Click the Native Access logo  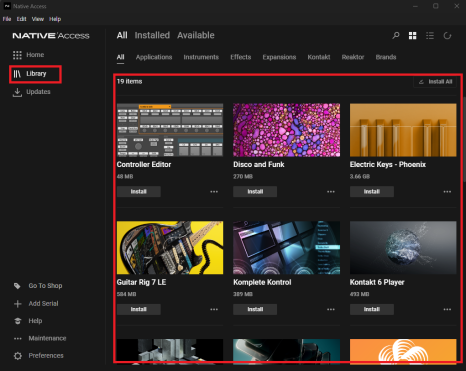click(51, 36)
